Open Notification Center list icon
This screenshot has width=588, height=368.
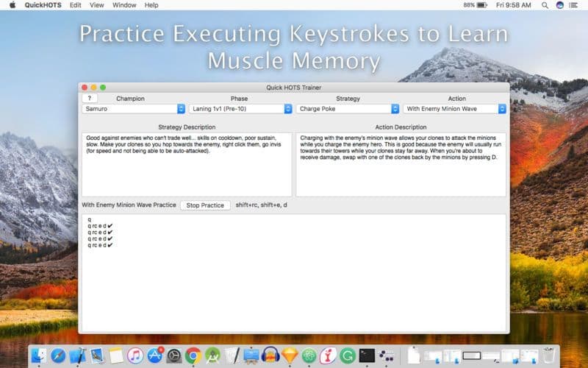573,5
